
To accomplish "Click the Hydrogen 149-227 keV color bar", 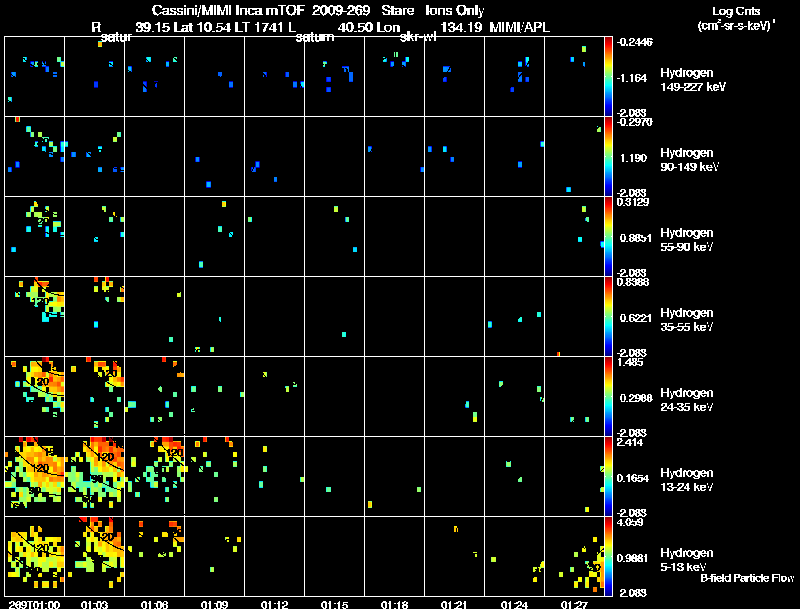I will (608, 77).
